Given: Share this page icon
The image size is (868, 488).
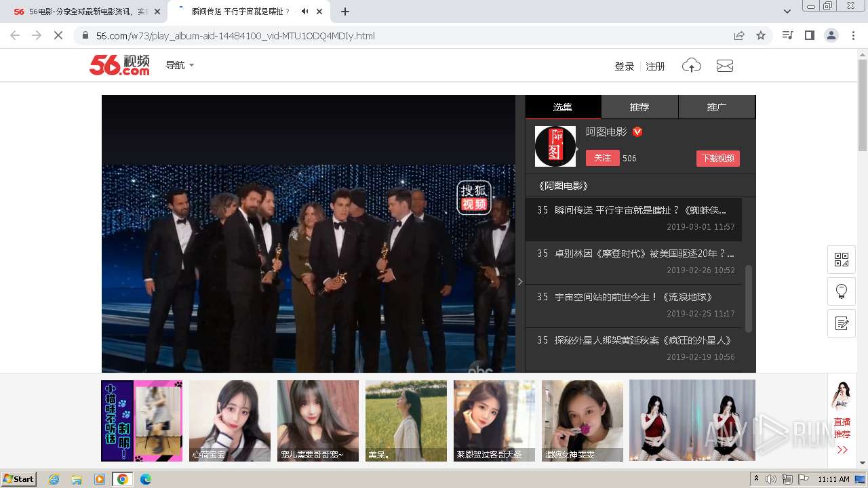Looking at the screenshot, I should (x=739, y=35).
